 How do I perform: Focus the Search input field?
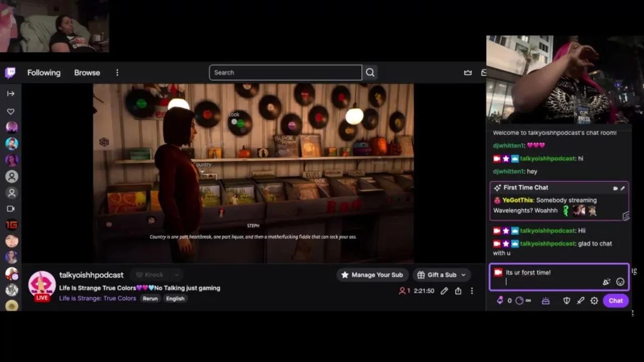[x=285, y=72]
